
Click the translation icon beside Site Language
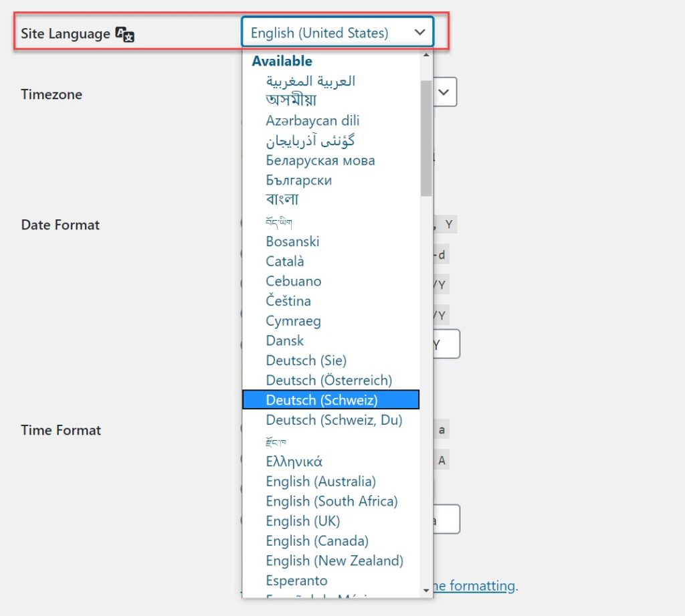[125, 33]
